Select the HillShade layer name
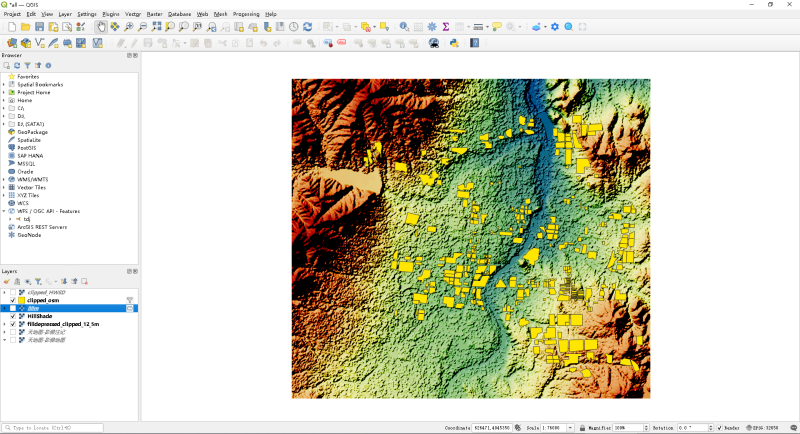Viewport: 800px width, 434px height. click(40, 316)
